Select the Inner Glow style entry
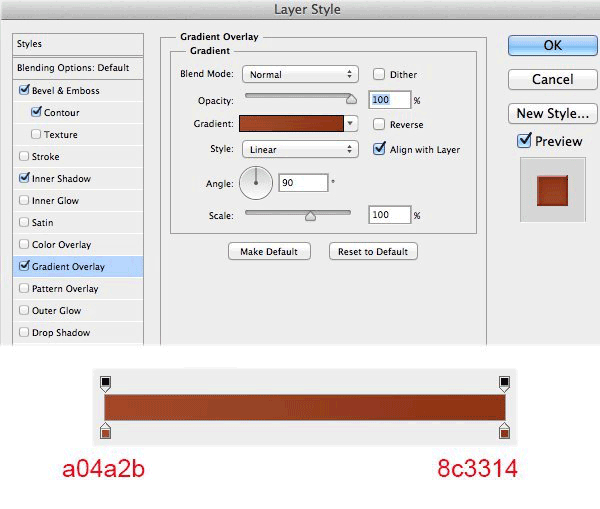The width and height of the screenshot is (600, 509). (x=78, y=201)
